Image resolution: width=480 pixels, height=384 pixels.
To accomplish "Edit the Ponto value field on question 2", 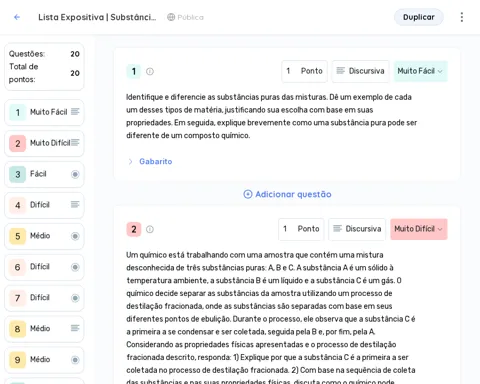I will (301, 229).
